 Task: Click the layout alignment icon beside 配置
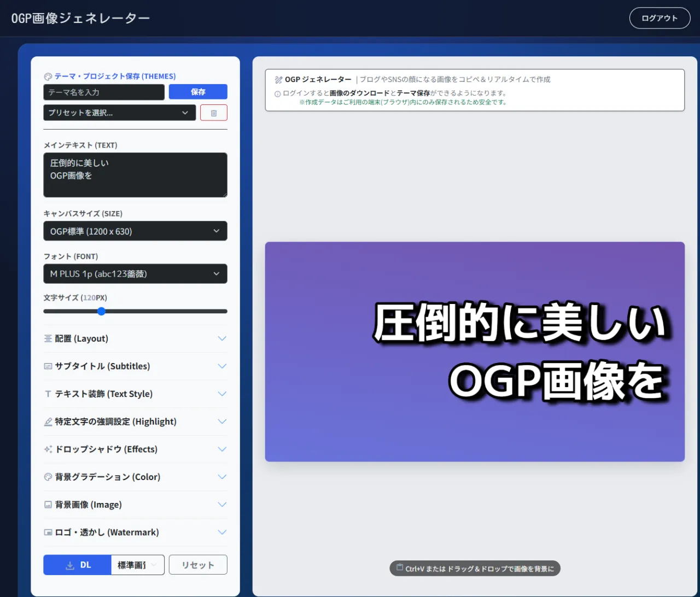48,338
